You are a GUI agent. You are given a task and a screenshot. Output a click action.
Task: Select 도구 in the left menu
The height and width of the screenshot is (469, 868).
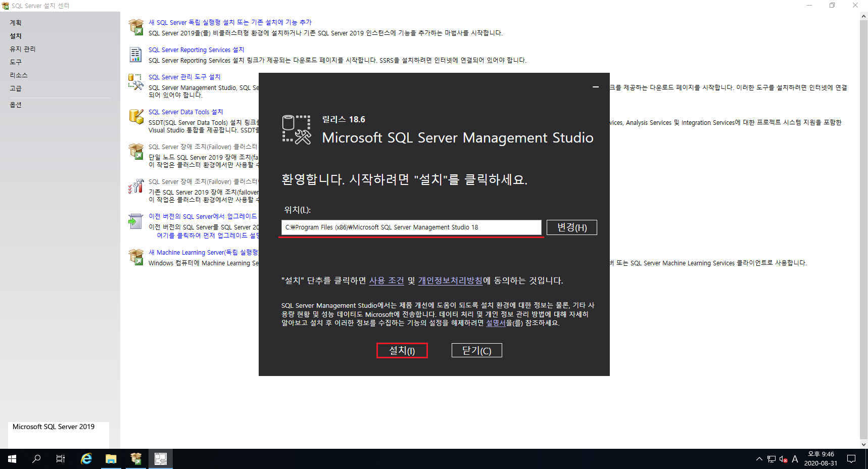pyautogui.click(x=16, y=62)
